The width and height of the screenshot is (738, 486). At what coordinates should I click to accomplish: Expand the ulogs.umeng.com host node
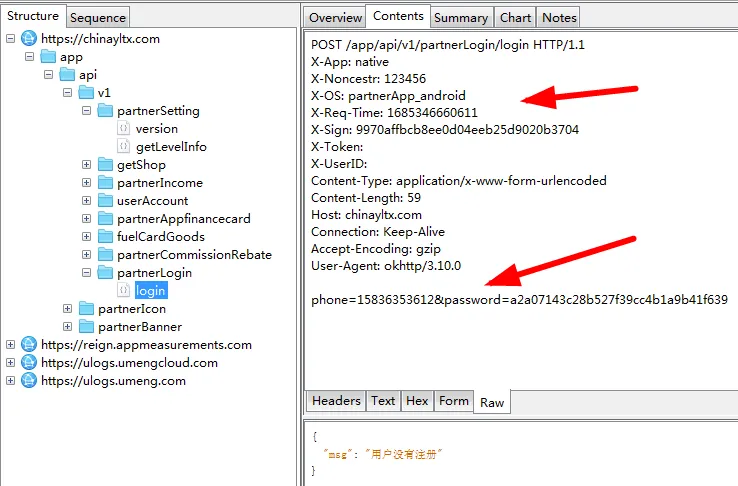[x=10, y=380]
